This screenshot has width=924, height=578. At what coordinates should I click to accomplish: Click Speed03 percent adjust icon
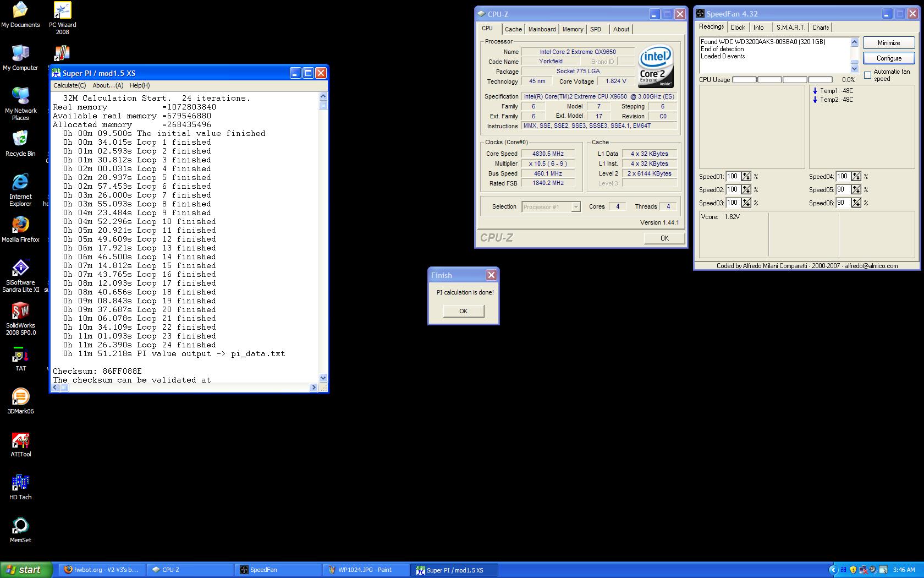[x=746, y=203]
